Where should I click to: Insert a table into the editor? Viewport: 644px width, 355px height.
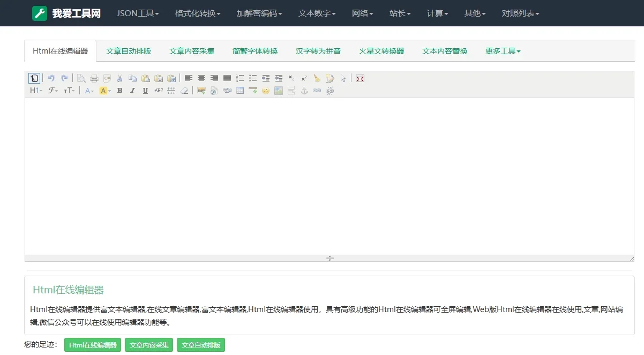239,91
